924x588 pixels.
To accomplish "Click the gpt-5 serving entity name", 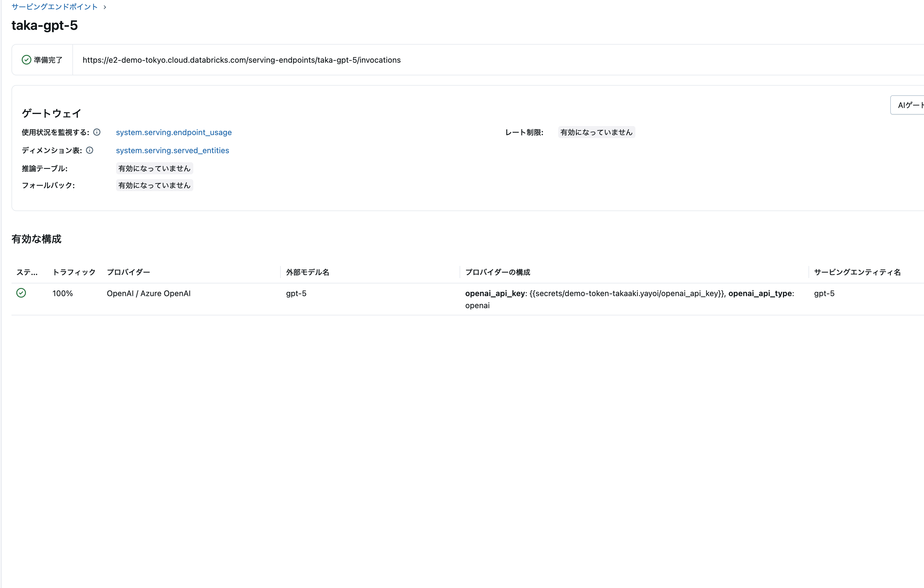I will click(x=824, y=293).
